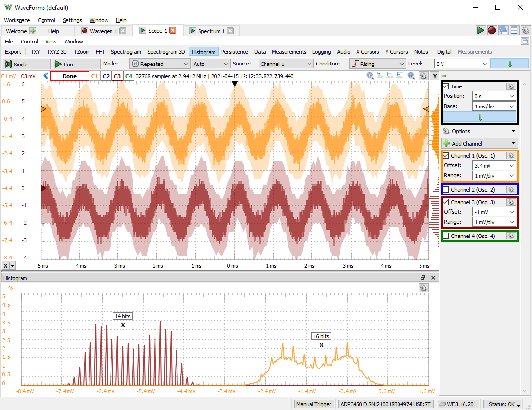
Task: Open the Time panel gear settings
Action: pos(510,86)
